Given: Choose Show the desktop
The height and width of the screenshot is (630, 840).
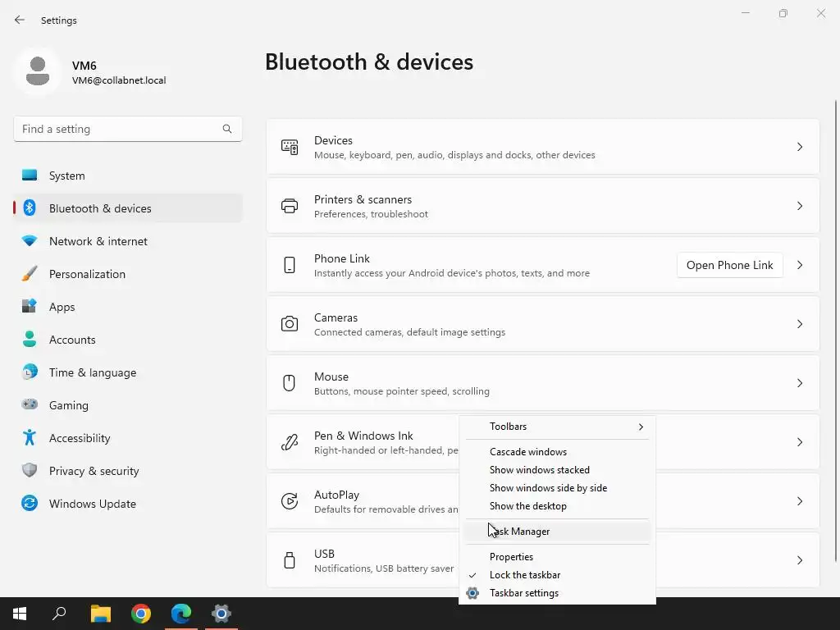Looking at the screenshot, I should point(557,506).
